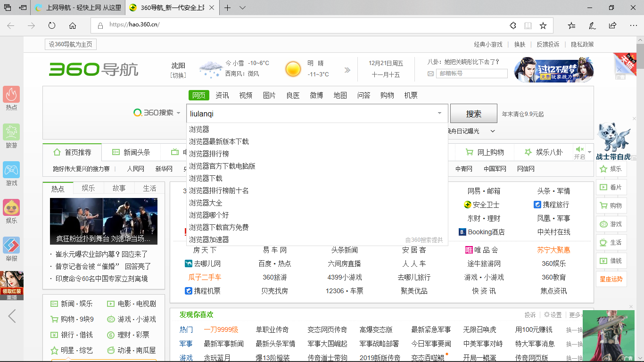Image resolution: width=644 pixels, height=362 pixels.
Task: Add page to favorites star
Action: (x=543, y=25)
